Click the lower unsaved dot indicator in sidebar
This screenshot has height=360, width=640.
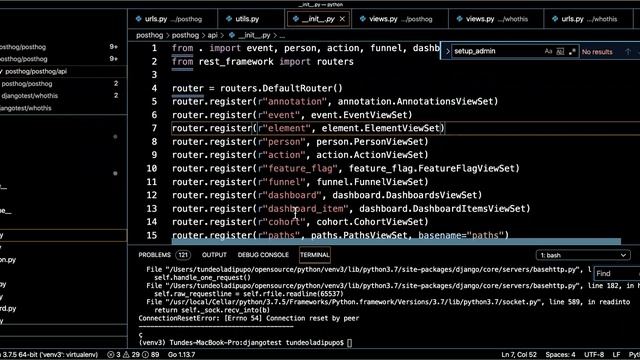pos(115,173)
